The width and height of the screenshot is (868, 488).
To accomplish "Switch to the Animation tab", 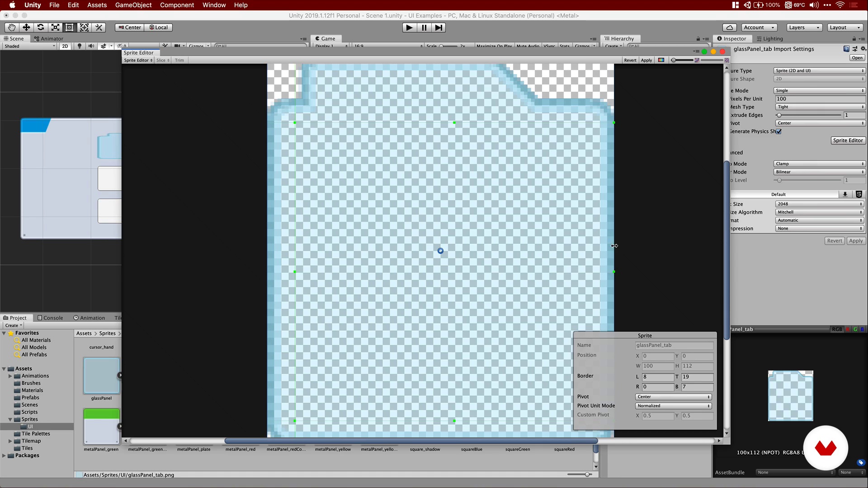I will [89, 318].
